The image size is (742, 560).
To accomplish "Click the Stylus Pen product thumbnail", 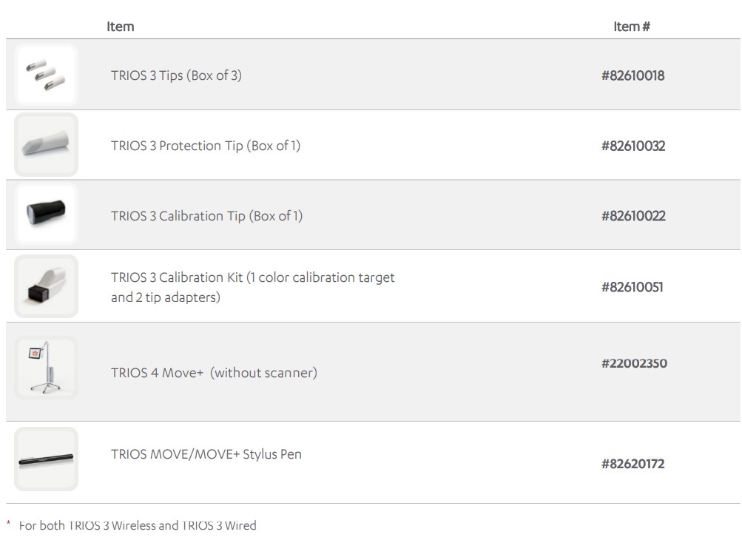I will [x=46, y=459].
